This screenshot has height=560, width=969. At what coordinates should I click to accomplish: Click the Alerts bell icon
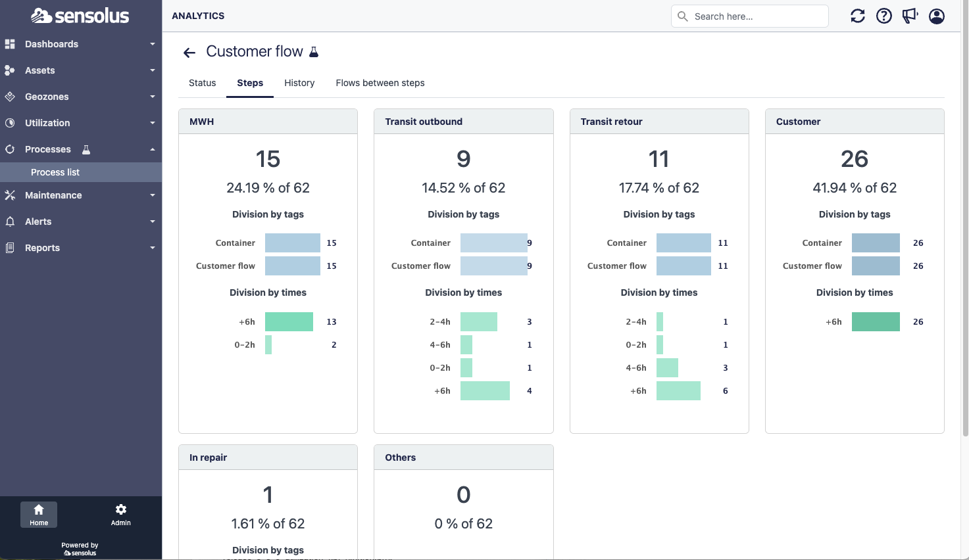pos(10,222)
